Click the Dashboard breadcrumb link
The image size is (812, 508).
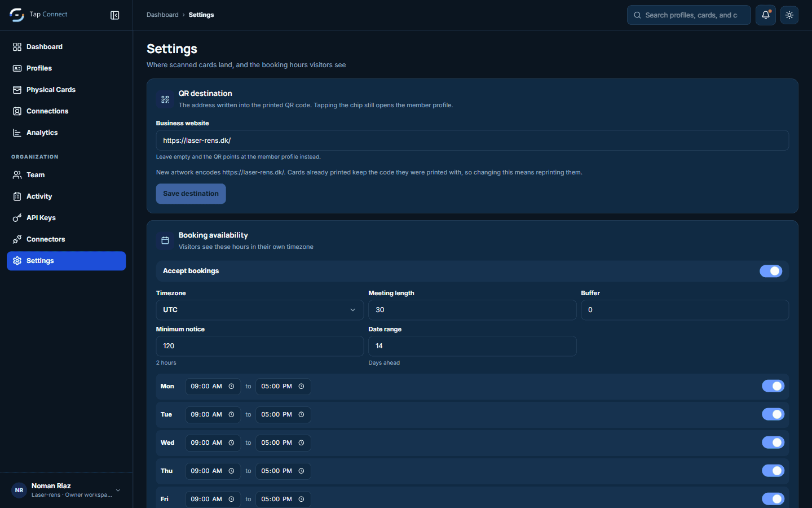(162, 15)
